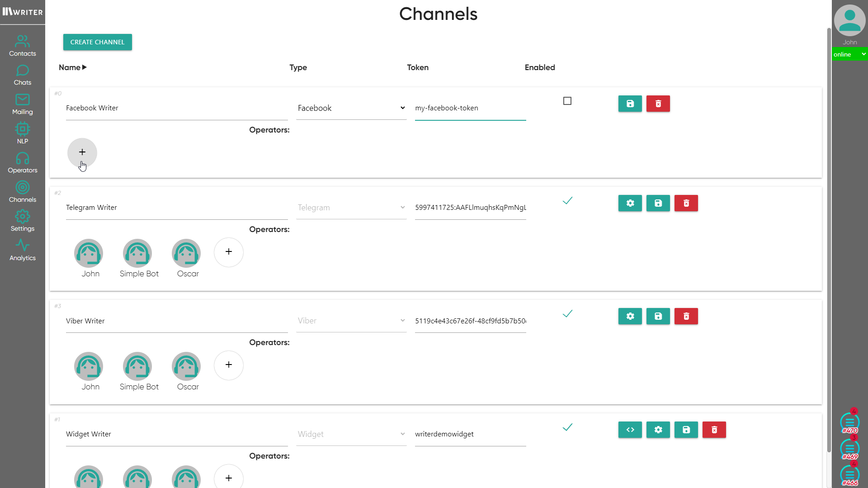Image resolution: width=868 pixels, height=488 pixels.
Task: Click the Enabled column header
Action: [x=540, y=67]
